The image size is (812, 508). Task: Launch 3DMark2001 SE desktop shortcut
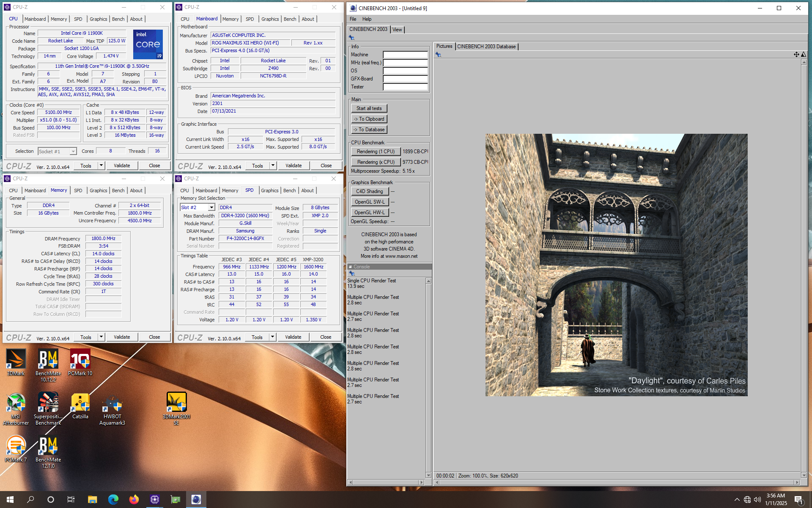[176, 409]
